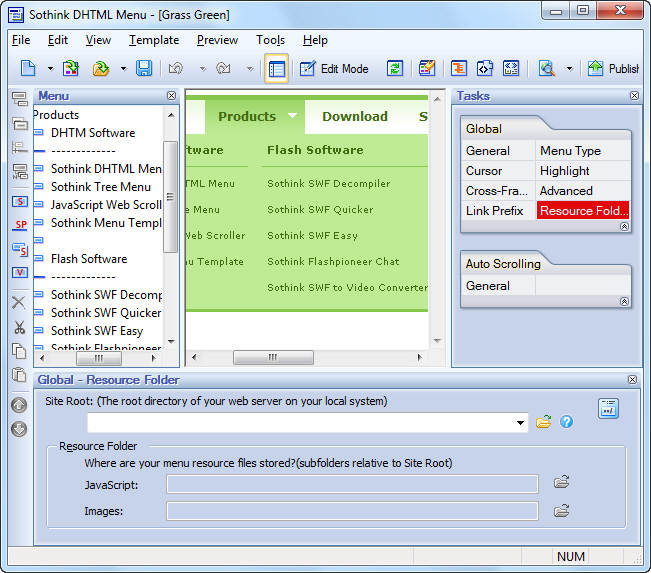
Task: Click the Preview magnifier icon
Action: [x=547, y=68]
